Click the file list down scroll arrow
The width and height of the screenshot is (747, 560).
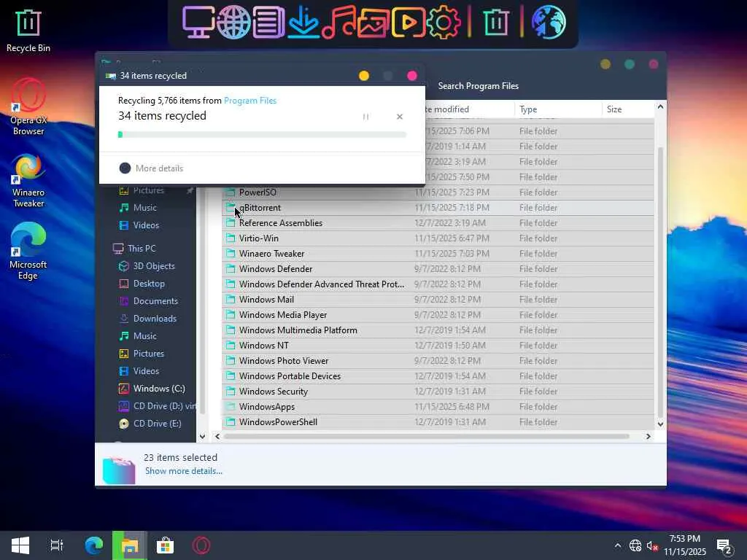tap(660, 424)
